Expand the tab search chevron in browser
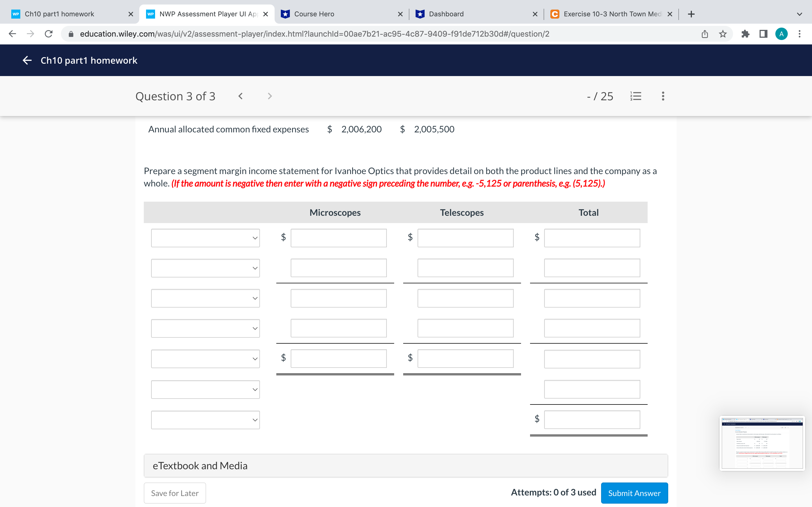 pyautogui.click(x=799, y=14)
